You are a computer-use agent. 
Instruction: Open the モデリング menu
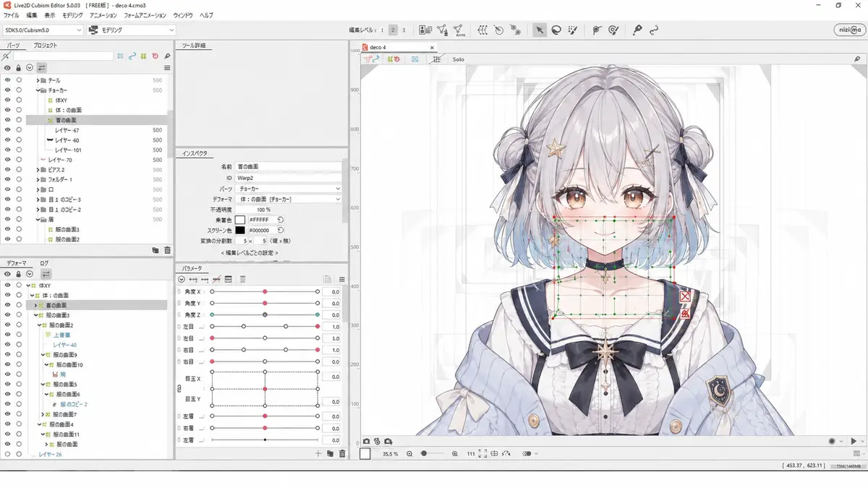72,15
